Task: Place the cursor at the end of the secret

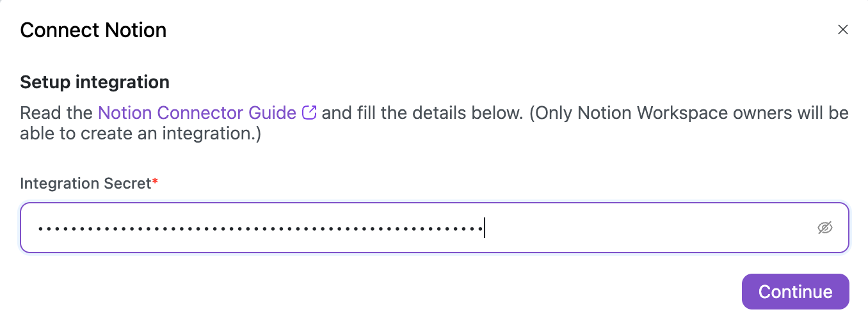Action: [484, 228]
